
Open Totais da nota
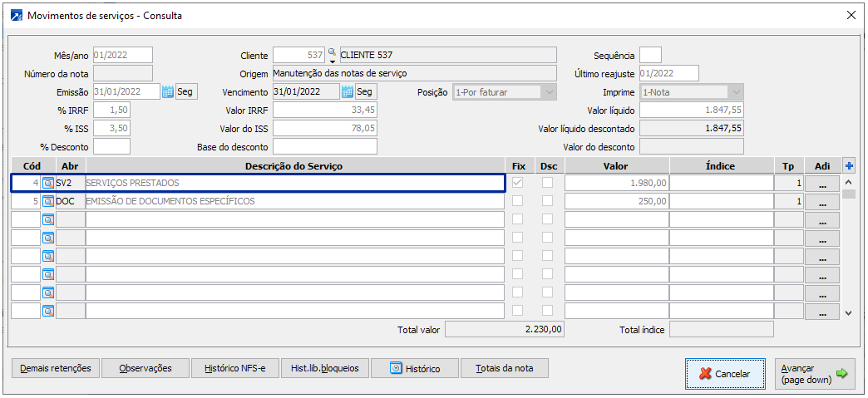pyautogui.click(x=505, y=368)
